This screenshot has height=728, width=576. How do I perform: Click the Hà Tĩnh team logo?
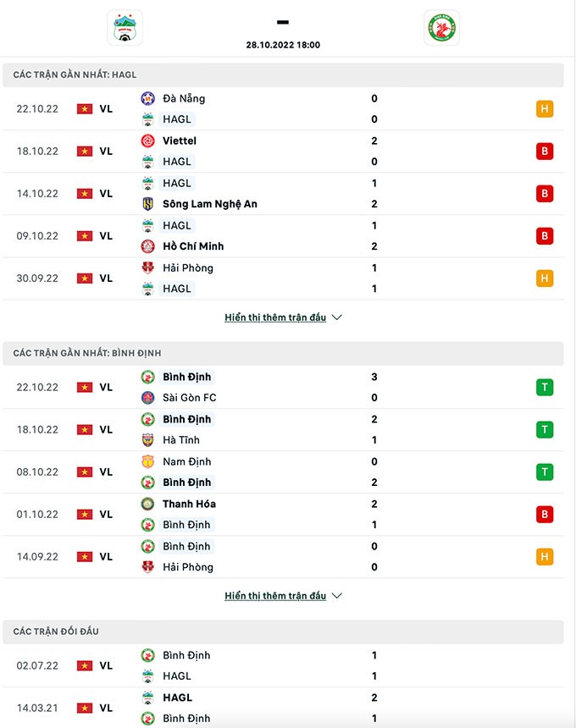(148, 440)
